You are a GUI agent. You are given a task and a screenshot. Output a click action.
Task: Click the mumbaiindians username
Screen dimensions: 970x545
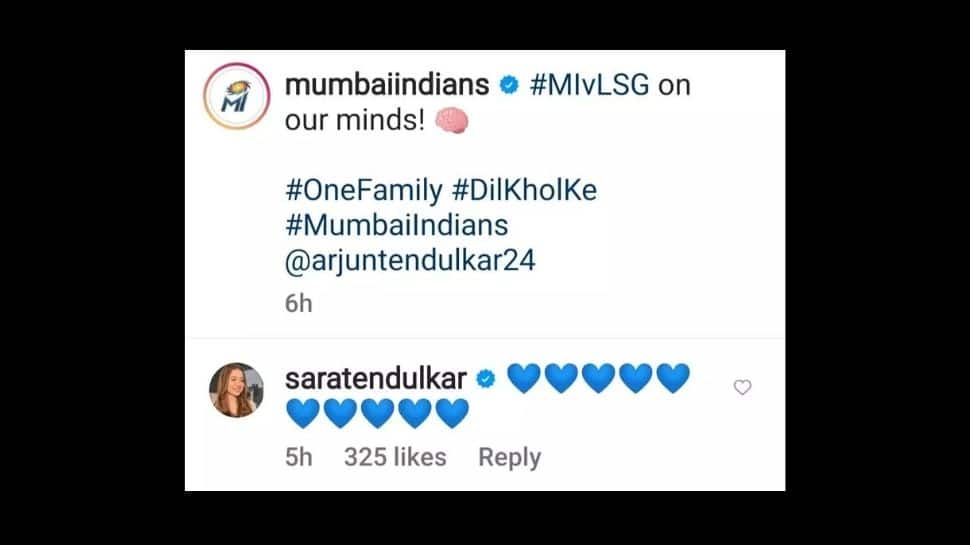pos(387,85)
